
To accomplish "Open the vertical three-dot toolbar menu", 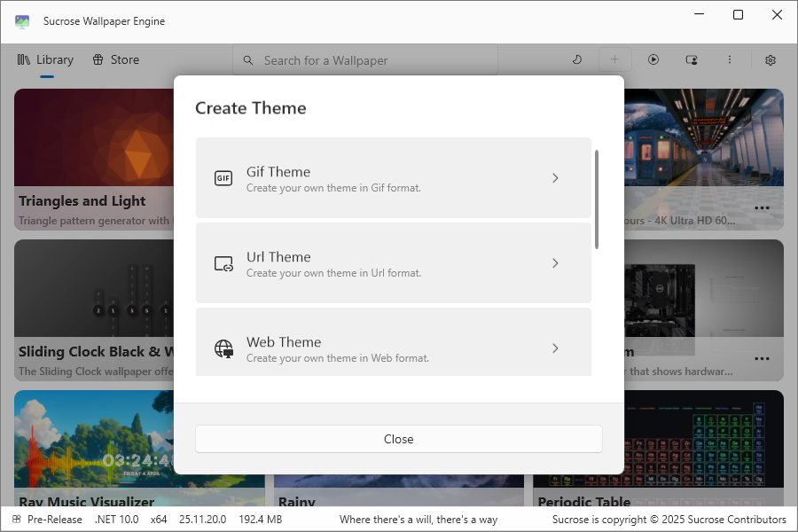I will coord(730,60).
